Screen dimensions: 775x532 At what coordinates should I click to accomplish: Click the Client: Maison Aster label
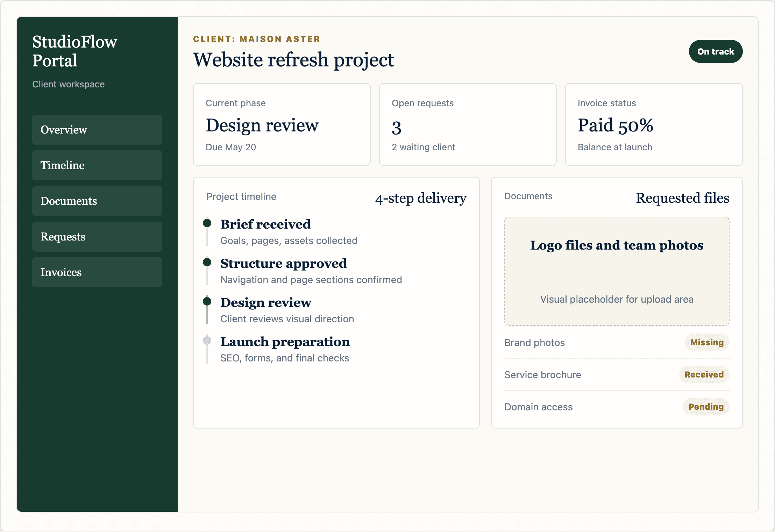pyautogui.click(x=257, y=39)
